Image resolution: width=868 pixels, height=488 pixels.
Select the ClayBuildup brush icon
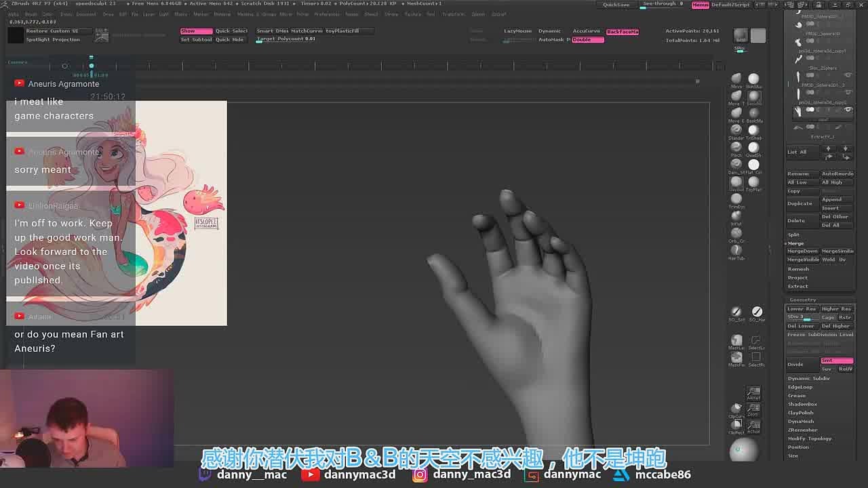click(x=736, y=182)
